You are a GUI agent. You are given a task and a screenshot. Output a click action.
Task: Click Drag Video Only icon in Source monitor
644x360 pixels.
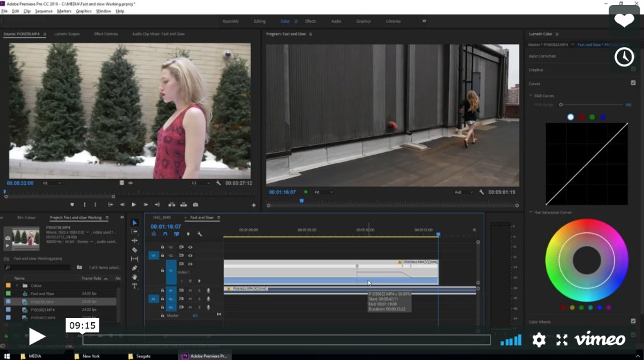[x=121, y=183]
